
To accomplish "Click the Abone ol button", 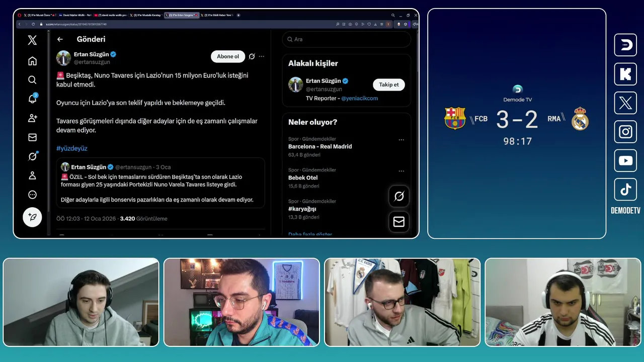I will tap(228, 56).
